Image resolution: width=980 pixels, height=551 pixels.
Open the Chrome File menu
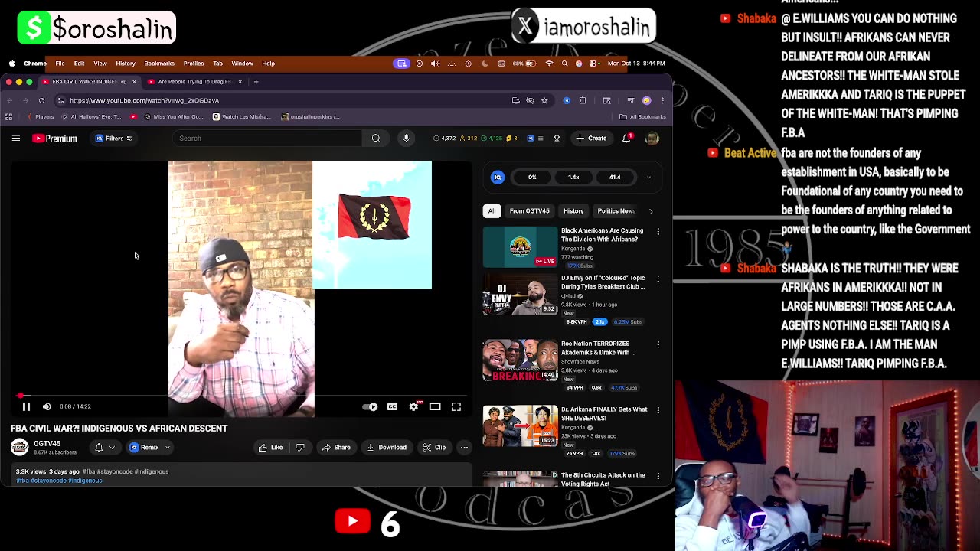60,64
